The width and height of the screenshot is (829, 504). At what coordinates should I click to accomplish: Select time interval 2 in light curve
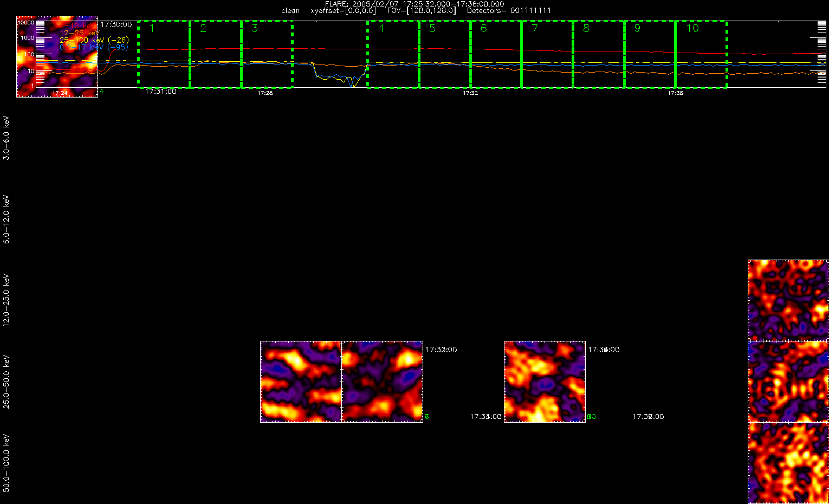[x=216, y=54]
